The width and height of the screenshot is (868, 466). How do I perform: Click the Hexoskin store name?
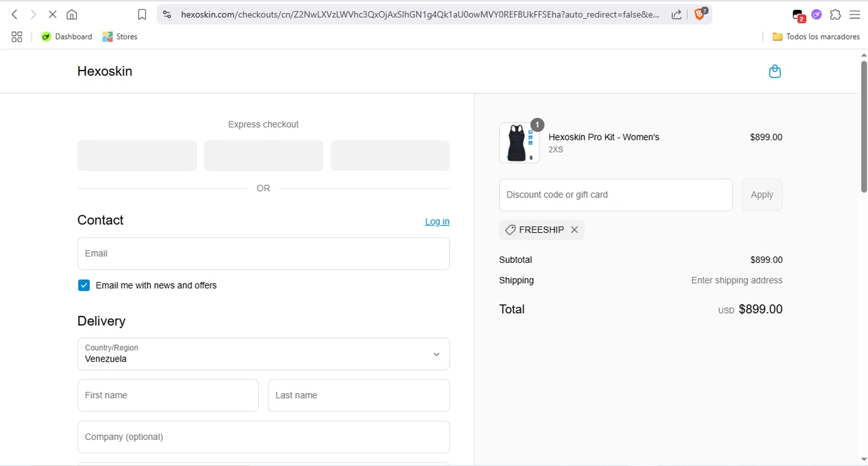pyautogui.click(x=105, y=71)
